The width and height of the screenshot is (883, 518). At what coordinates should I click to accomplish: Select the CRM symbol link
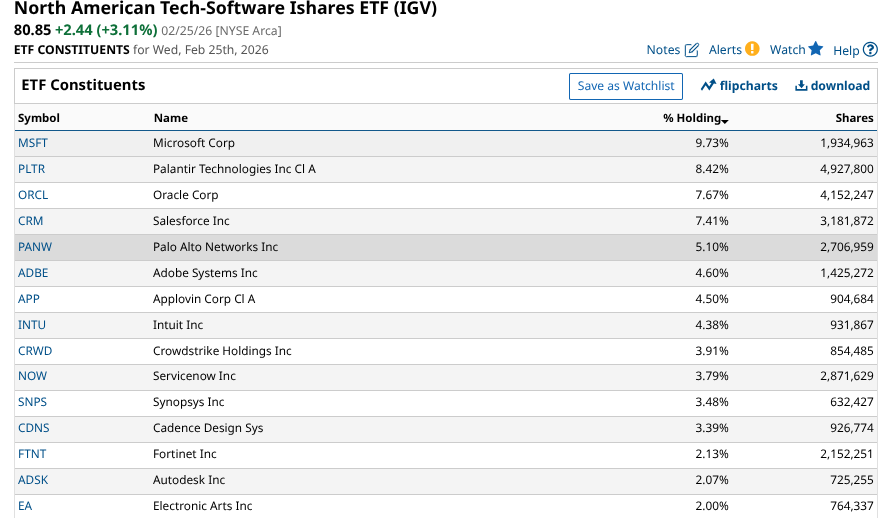point(31,221)
